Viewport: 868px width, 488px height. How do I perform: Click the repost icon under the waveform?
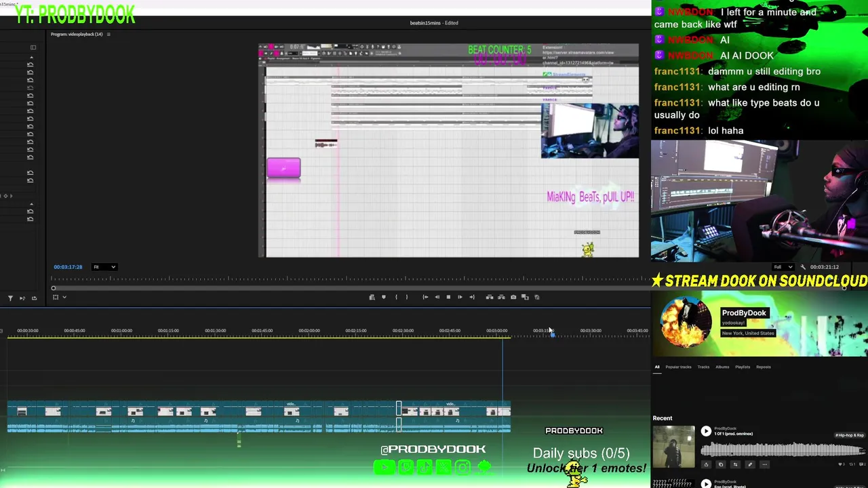pos(735,464)
